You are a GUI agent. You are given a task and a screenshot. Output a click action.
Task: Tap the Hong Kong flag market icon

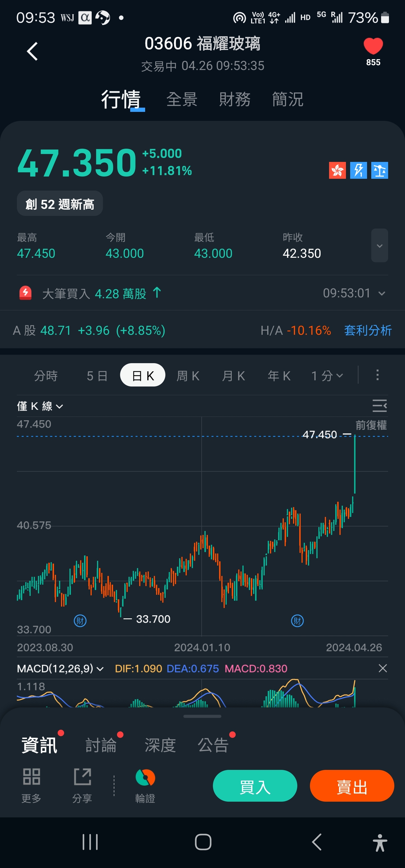click(x=337, y=170)
